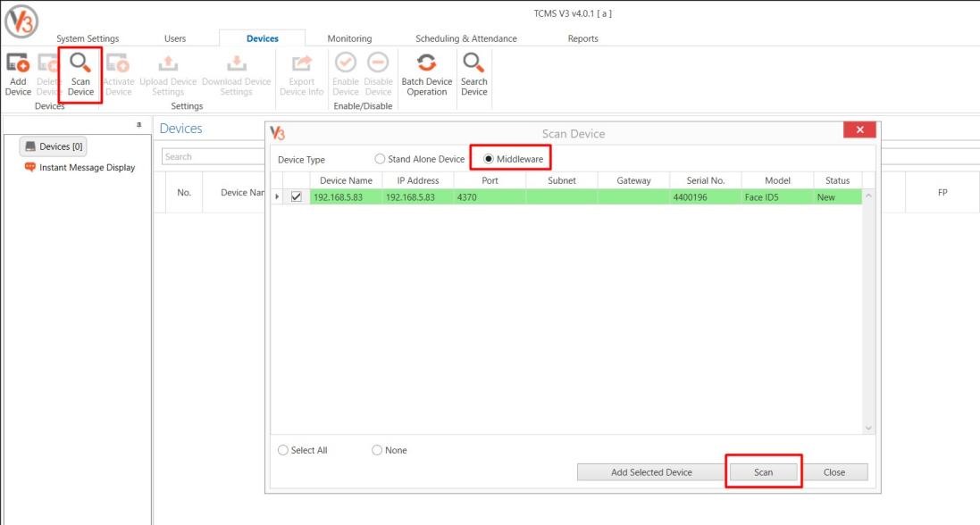The height and width of the screenshot is (525, 980).
Task: Switch to the Users tab
Action: (175, 38)
